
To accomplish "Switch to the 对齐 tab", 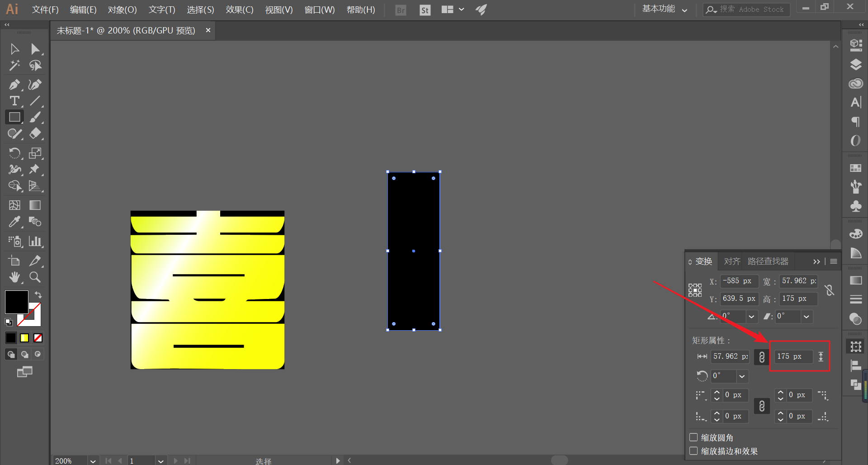I will (732, 261).
